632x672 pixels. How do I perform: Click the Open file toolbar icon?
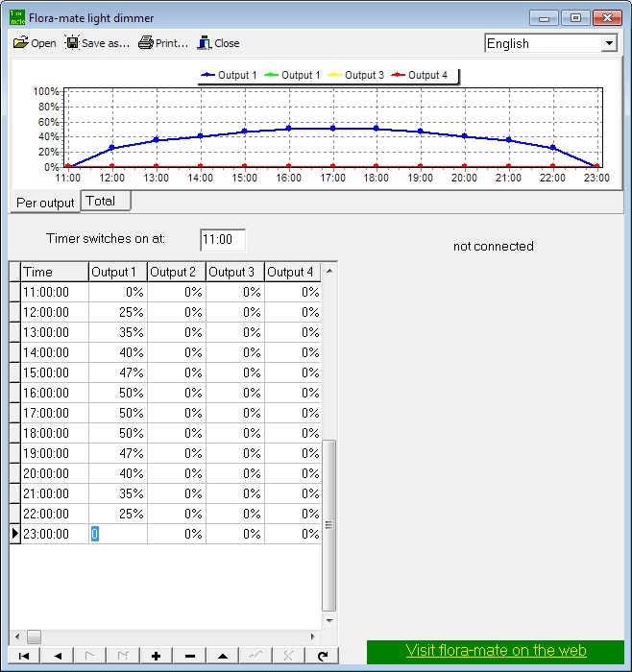click(x=21, y=43)
